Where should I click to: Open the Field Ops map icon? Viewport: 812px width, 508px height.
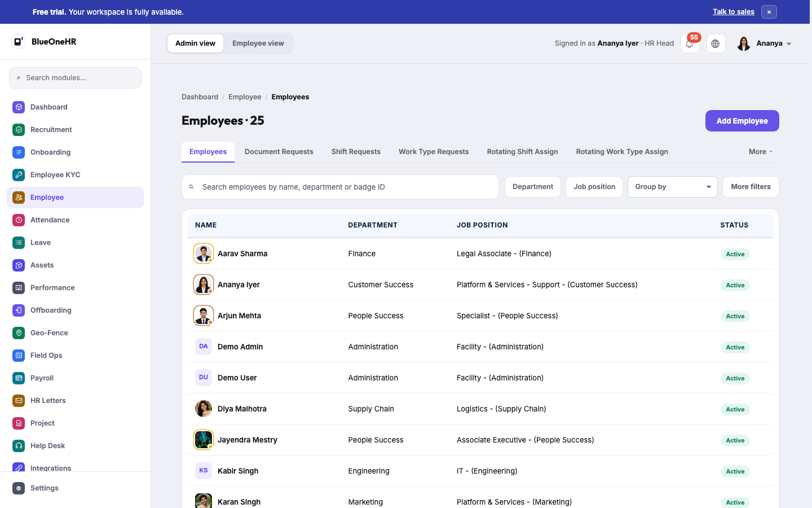point(19,355)
